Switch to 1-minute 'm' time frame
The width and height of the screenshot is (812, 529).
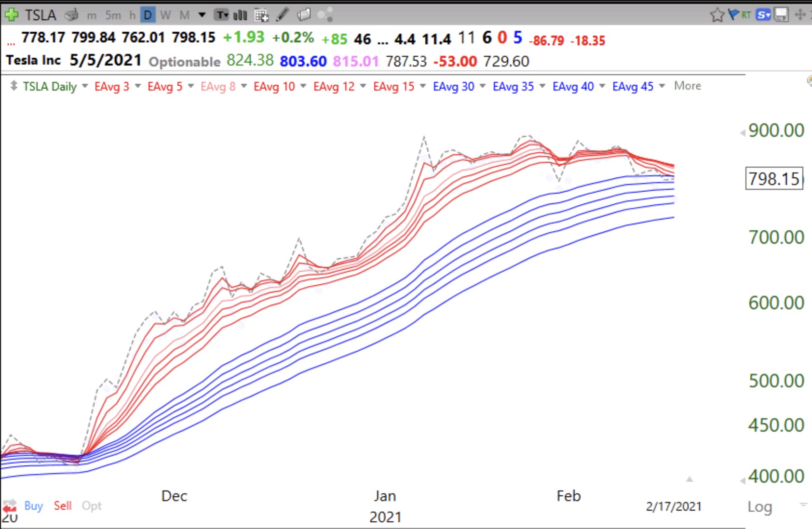pos(92,15)
